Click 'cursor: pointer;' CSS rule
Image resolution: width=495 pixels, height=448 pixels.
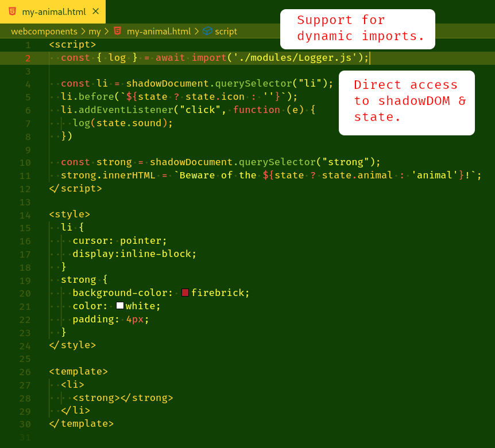pos(119,241)
